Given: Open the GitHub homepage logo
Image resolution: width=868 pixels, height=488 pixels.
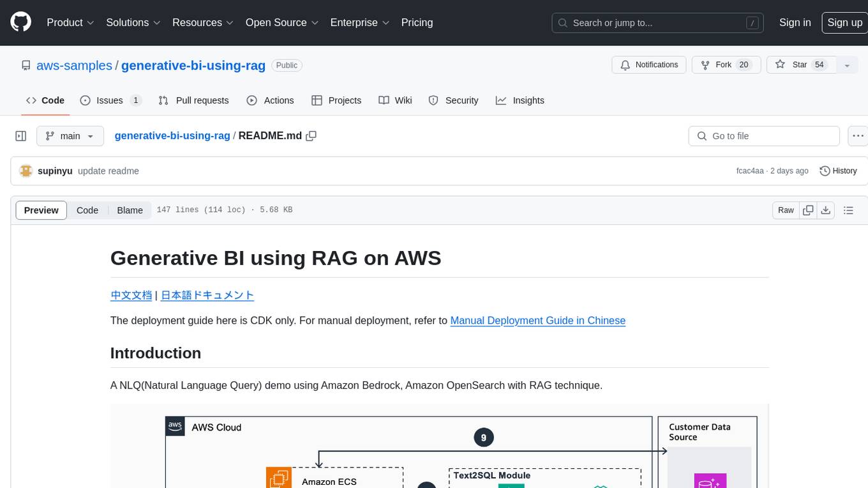Looking at the screenshot, I should coord(20,22).
